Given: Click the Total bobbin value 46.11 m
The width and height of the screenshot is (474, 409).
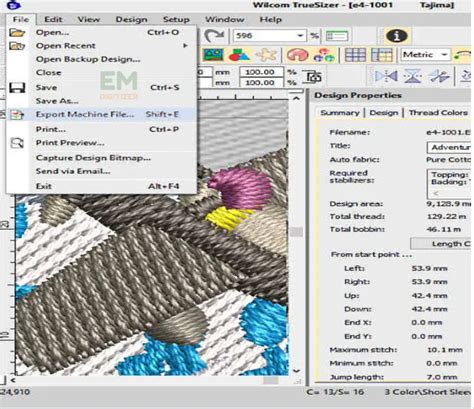Looking at the screenshot, I should [x=444, y=229].
